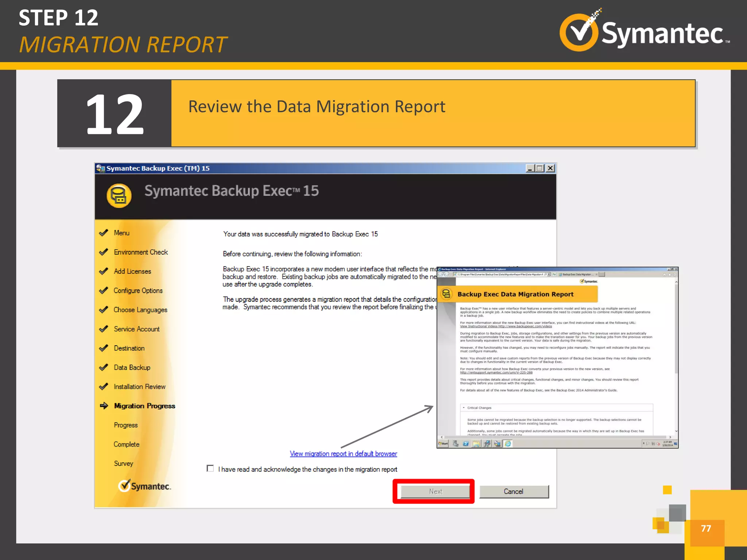Viewport: 747px width, 560px height.
Task: Select the Migration Progress step
Action: point(144,406)
